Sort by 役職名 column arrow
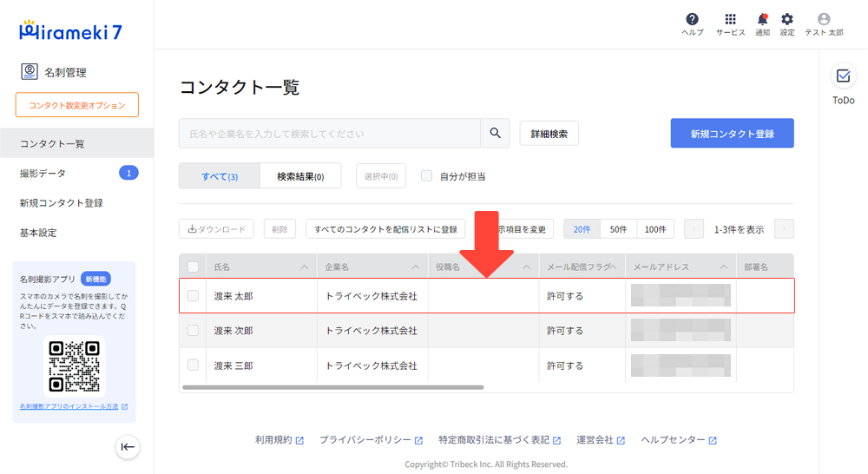The width and height of the screenshot is (868, 474). pyautogui.click(x=527, y=267)
